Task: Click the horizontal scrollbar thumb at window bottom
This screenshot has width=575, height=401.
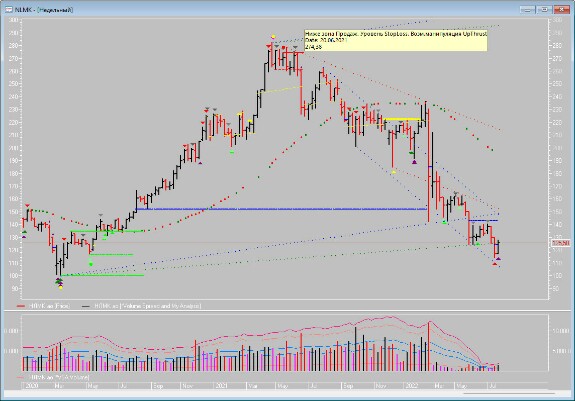Action: 509,394
